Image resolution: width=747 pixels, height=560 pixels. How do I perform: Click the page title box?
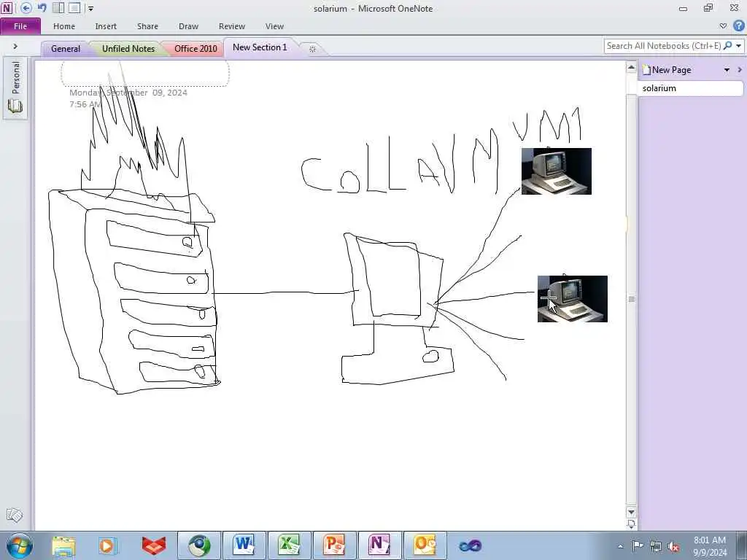[145, 74]
